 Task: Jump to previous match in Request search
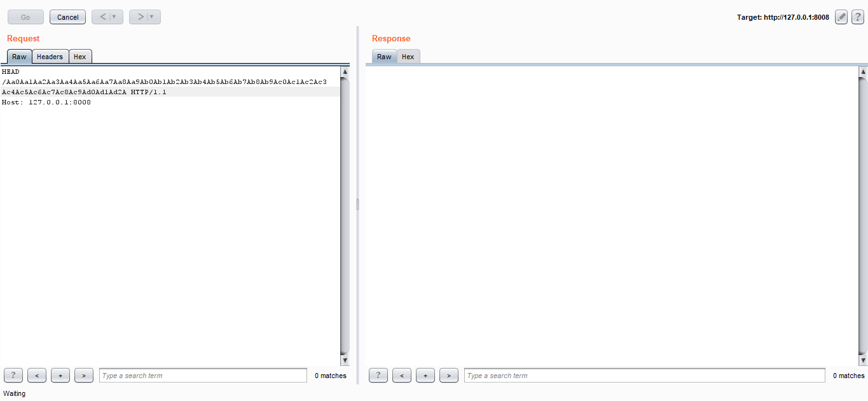coord(37,376)
